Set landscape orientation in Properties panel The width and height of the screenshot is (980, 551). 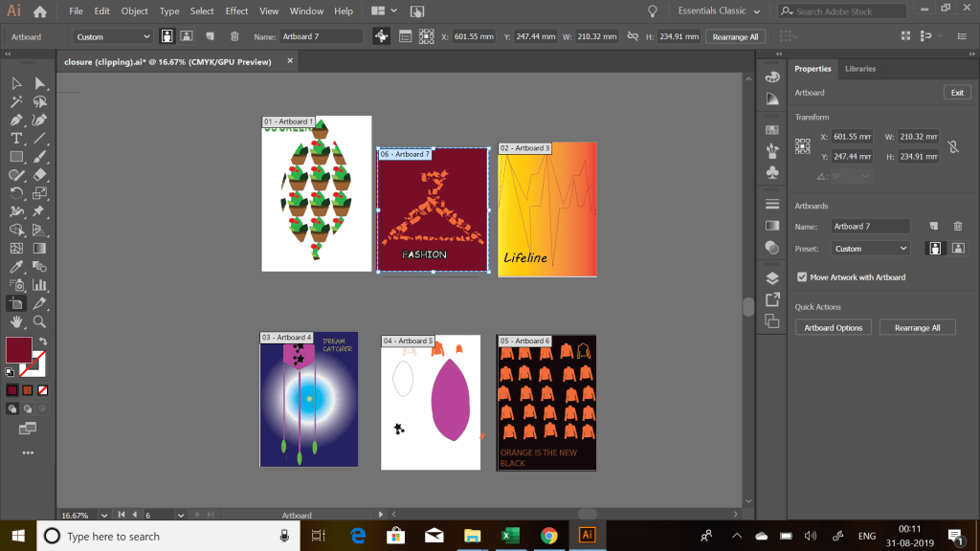[956, 249]
